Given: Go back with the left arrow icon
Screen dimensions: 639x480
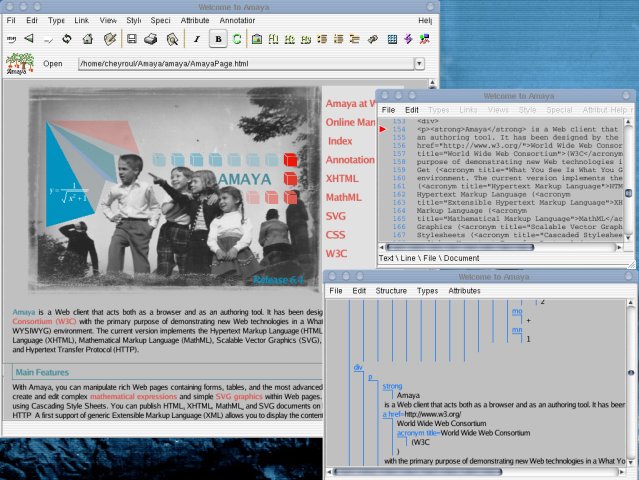Looking at the screenshot, I should coord(29,39).
